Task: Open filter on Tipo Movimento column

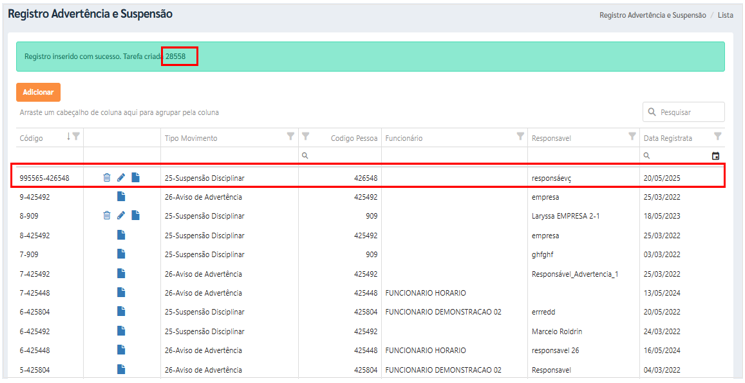Action: tap(290, 137)
